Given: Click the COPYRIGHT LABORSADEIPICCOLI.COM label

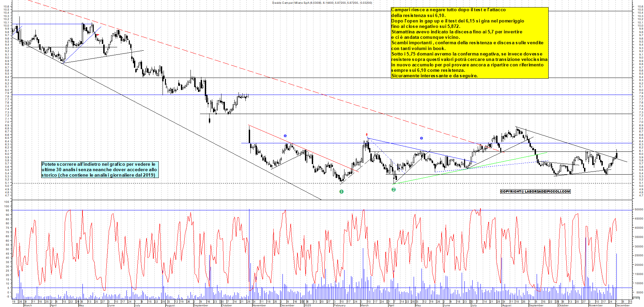Looking at the screenshot, I should [x=535, y=191].
